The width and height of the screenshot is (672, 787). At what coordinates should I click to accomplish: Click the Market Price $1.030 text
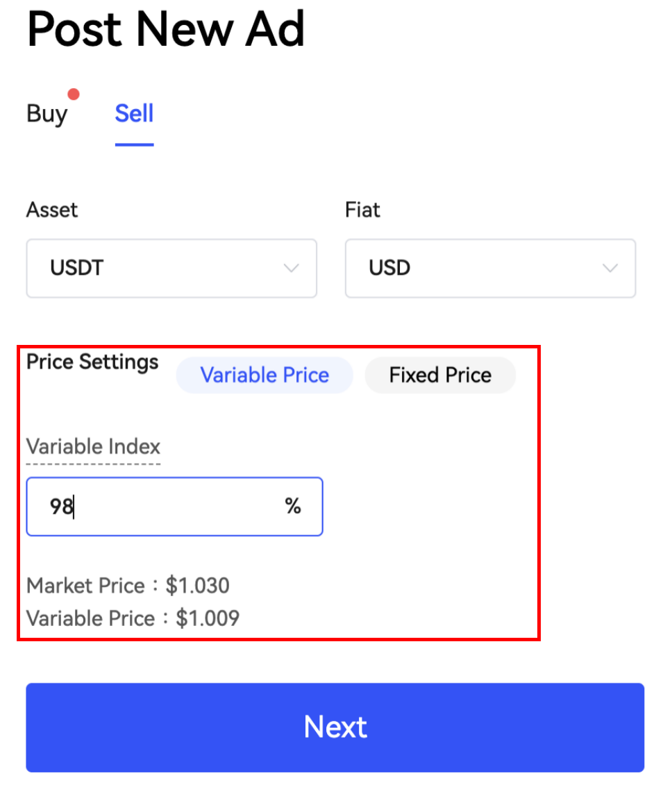(x=128, y=586)
